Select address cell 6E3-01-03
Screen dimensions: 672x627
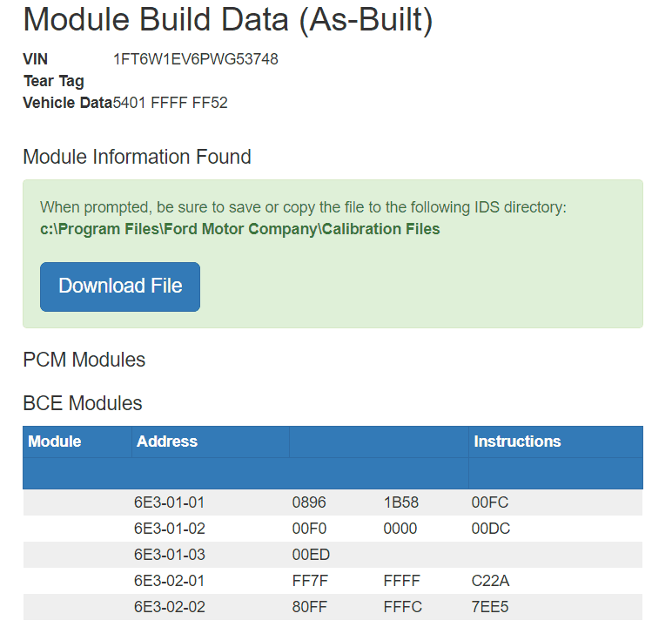pos(169,555)
